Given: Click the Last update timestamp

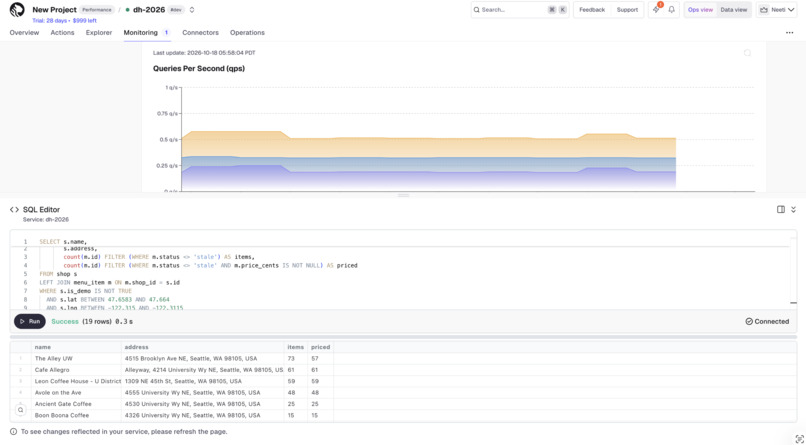Looking at the screenshot, I should [204, 53].
